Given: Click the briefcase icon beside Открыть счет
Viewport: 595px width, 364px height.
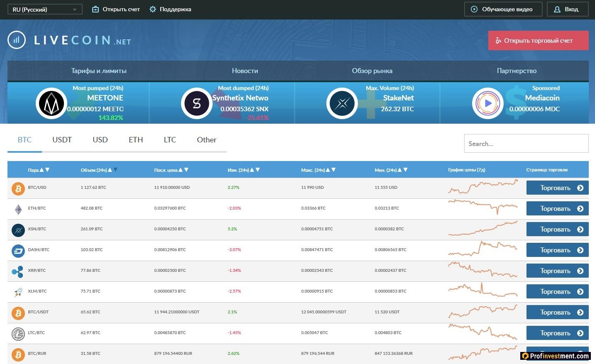Looking at the screenshot, I should tap(95, 9).
